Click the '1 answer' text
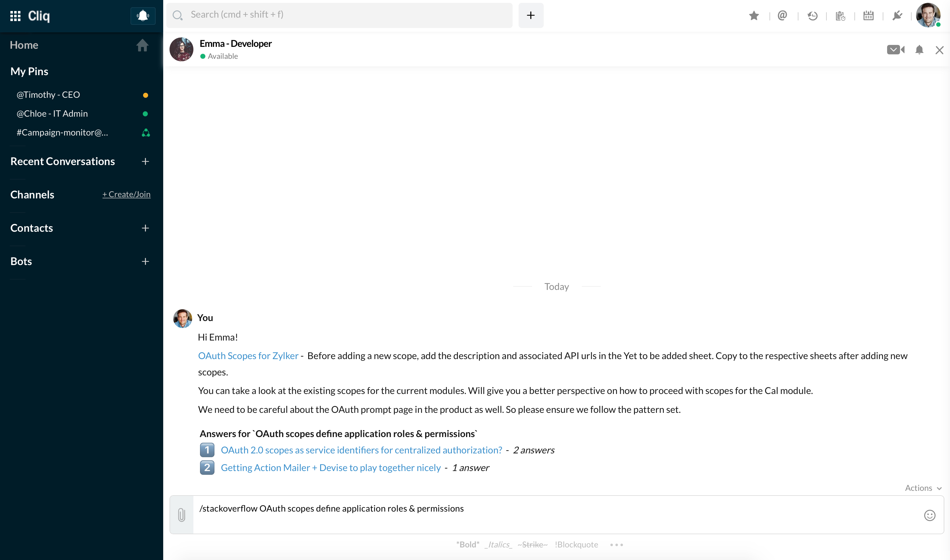The width and height of the screenshot is (950, 560). click(470, 468)
